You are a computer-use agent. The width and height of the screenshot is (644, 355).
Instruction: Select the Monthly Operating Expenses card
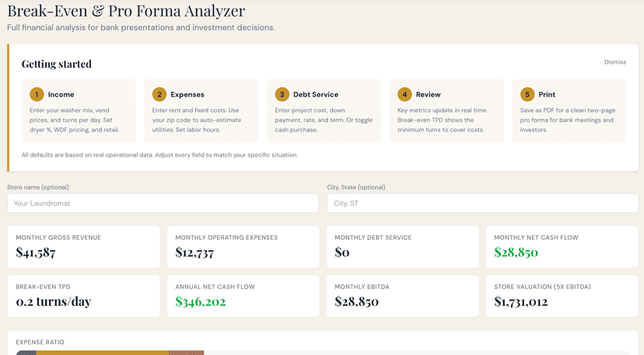click(x=243, y=247)
